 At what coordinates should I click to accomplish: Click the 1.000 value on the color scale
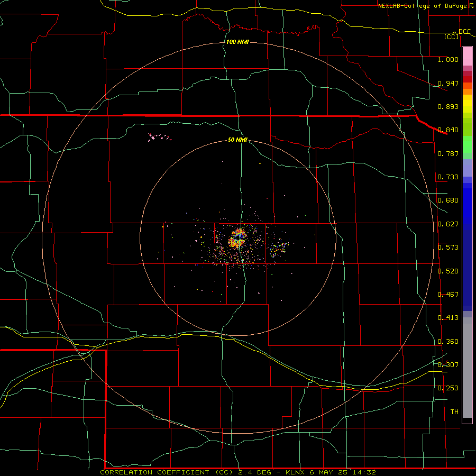click(448, 59)
